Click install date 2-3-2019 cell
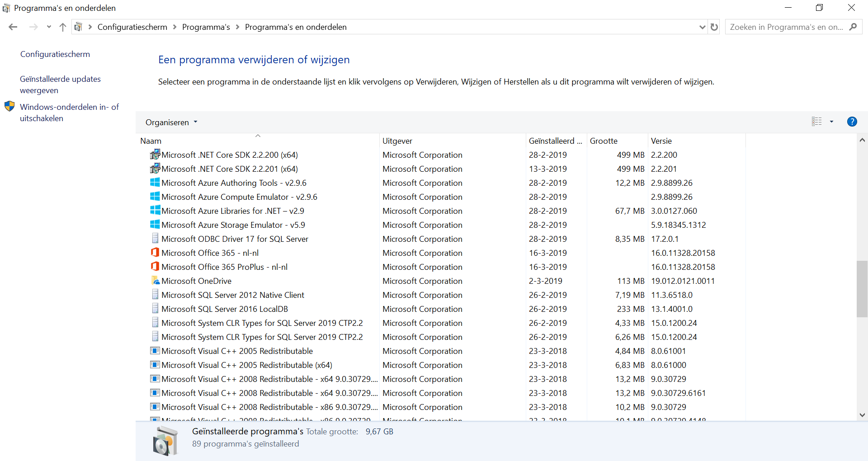This screenshot has width=868, height=461. (546, 281)
